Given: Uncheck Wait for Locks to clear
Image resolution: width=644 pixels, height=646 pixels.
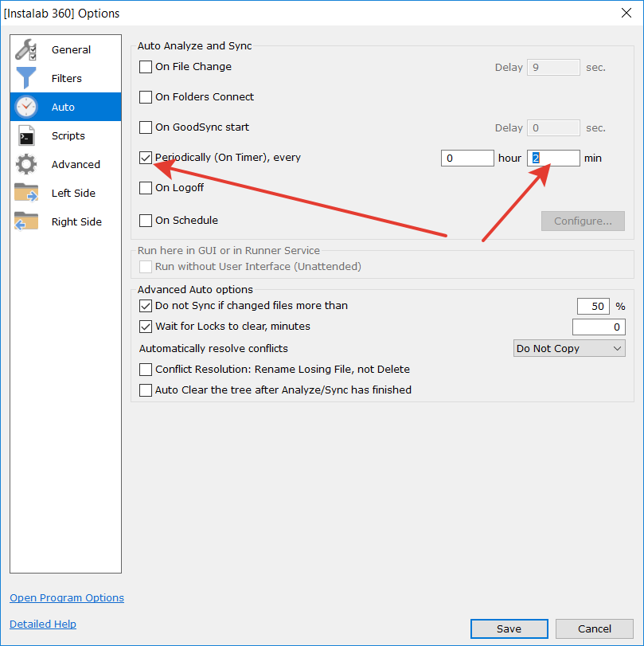Looking at the screenshot, I should pos(146,327).
